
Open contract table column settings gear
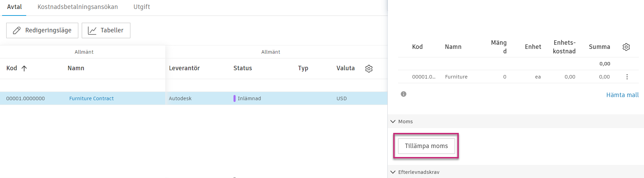point(369,69)
